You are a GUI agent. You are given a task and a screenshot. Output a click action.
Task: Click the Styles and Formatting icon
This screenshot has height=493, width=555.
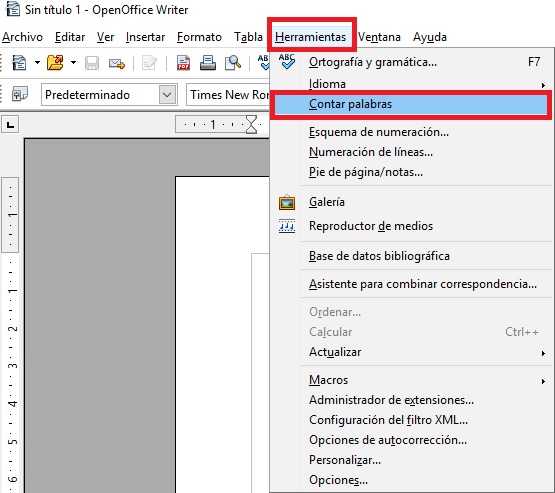tap(19, 94)
